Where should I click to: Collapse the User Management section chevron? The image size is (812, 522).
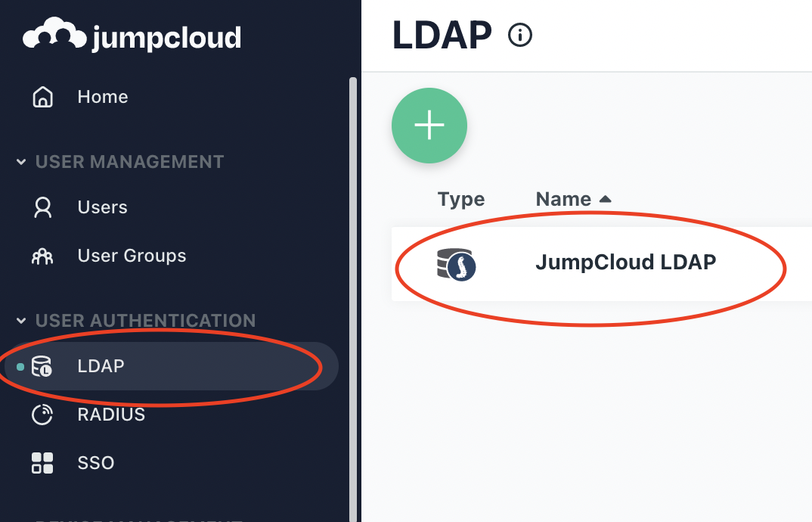coord(21,162)
